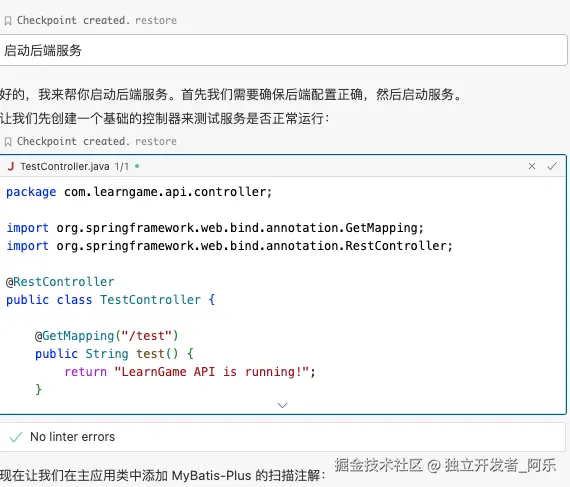Click the package declaration code line
The width and height of the screenshot is (570, 487).
click(x=139, y=192)
